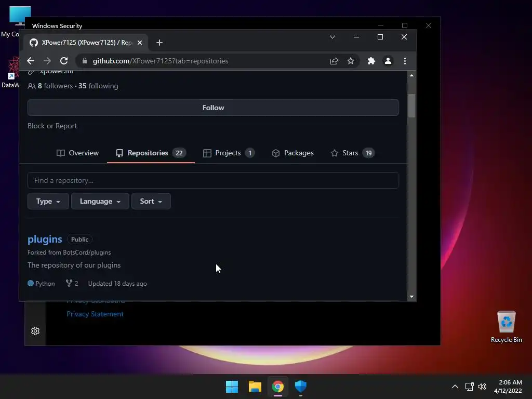Viewport: 532px width, 399px height.
Task: Click the Windows Security shield taskbar icon
Action: (x=301, y=387)
